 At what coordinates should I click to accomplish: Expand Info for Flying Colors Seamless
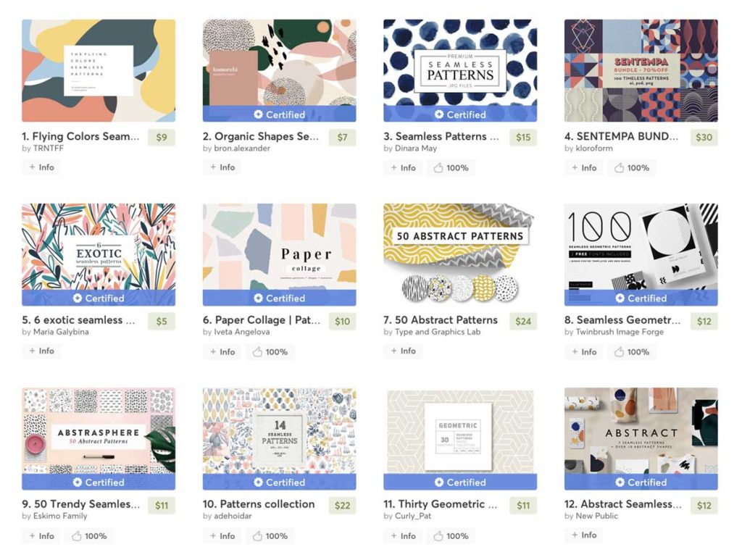click(x=41, y=167)
